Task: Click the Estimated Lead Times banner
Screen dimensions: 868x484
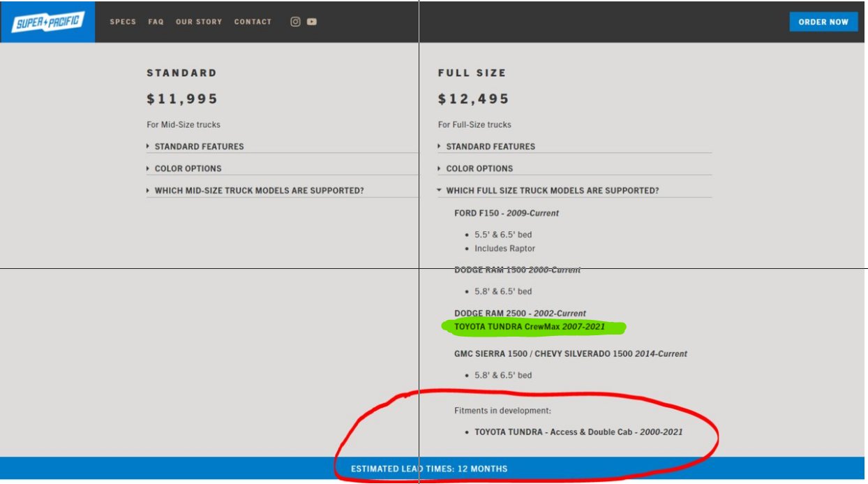Action: (433, 469)
